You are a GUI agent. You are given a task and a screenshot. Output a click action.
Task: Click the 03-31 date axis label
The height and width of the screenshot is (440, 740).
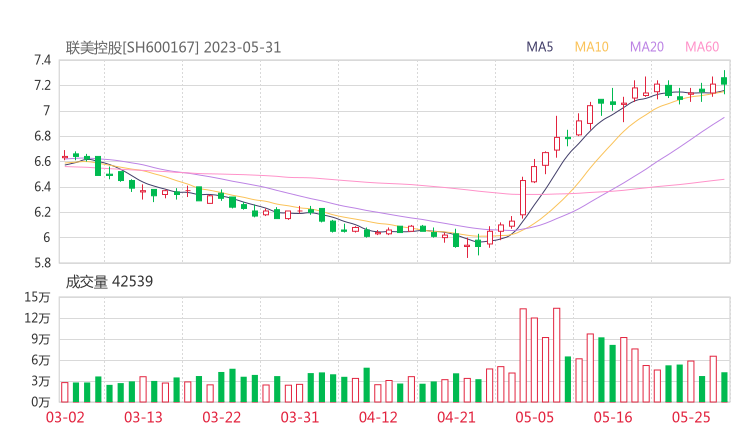tap(300, 417)
